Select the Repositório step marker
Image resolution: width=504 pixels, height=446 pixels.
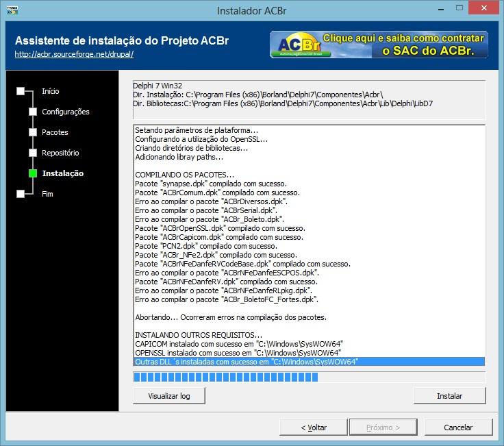pos(33,153)
